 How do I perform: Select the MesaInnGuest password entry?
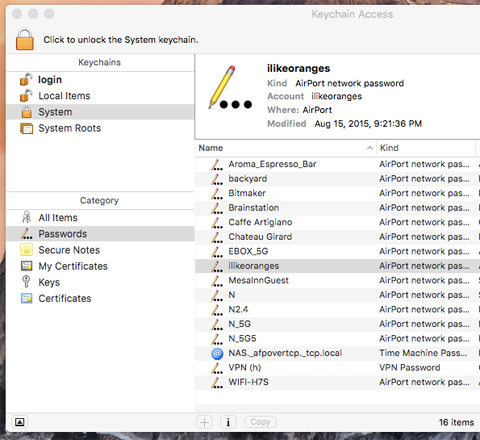337,280
